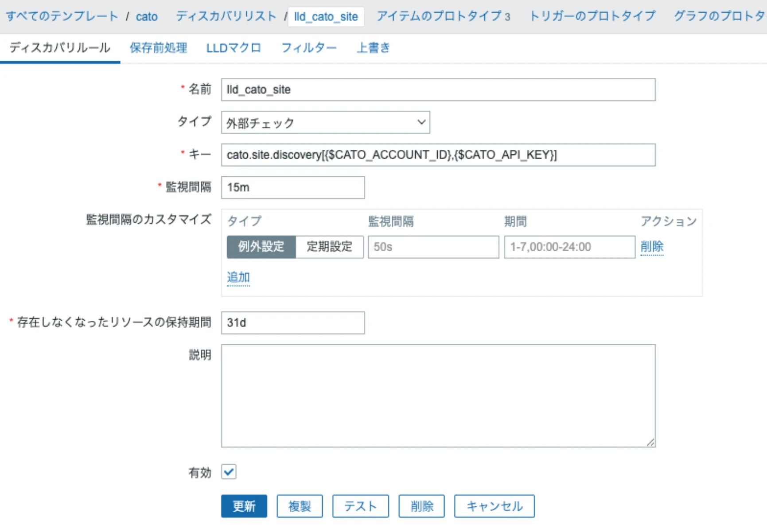
Task: Switch to the LLDマクロ tab
Action: (x=234, y=48)
